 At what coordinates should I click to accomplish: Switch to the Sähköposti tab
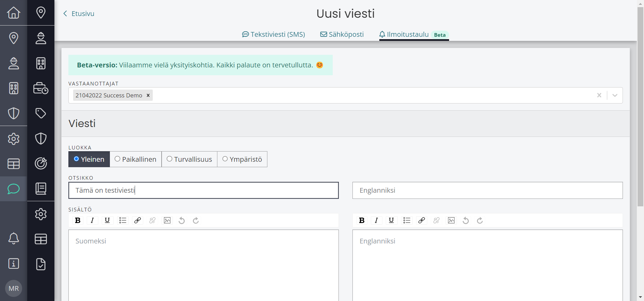[342, 34]
